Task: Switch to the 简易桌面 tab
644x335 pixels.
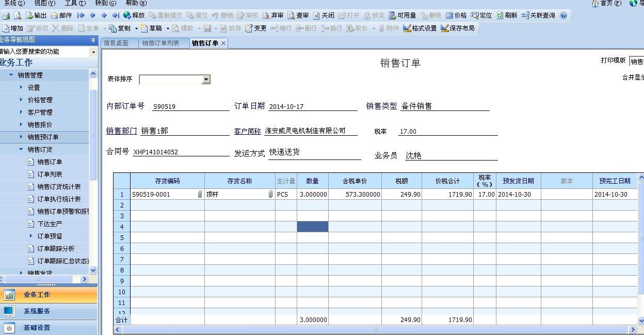Action: pos(118,44)
